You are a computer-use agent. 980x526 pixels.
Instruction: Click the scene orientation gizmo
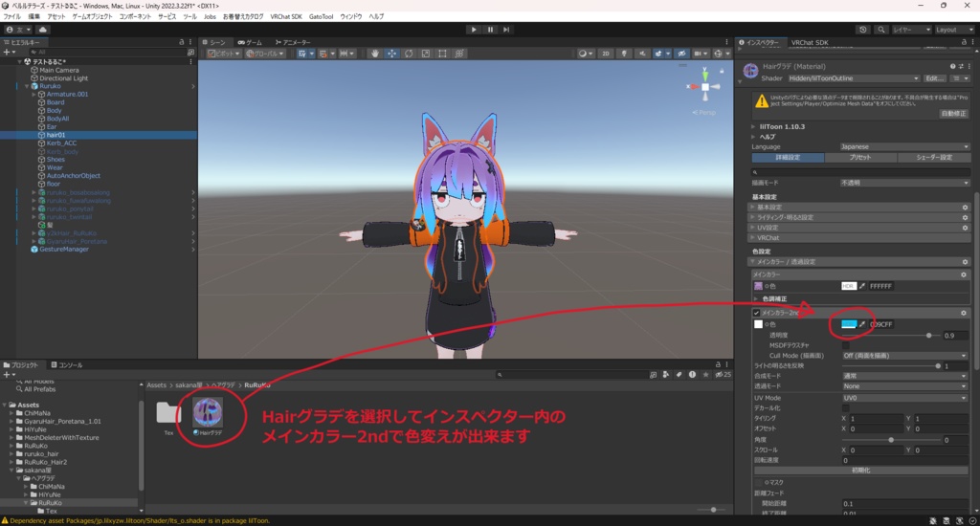[x=705, y=87]
